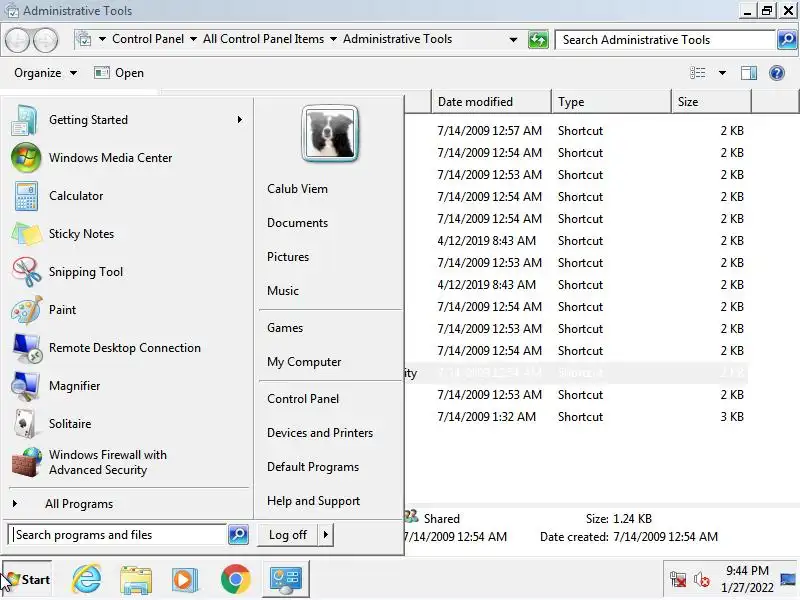Select the row dated 7/14/2009 12:57 AM
Image resolution: width=800 pixels, height=600 pixels.
577,131
